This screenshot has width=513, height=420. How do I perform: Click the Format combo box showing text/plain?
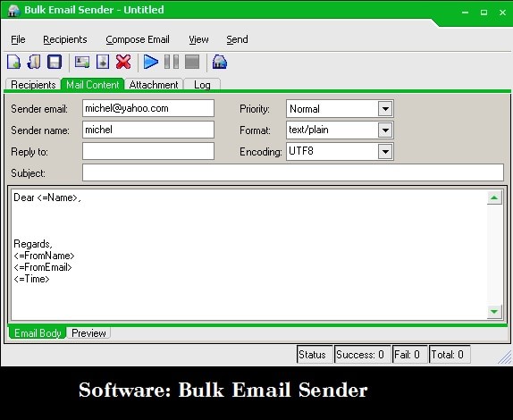click(340, 130)
